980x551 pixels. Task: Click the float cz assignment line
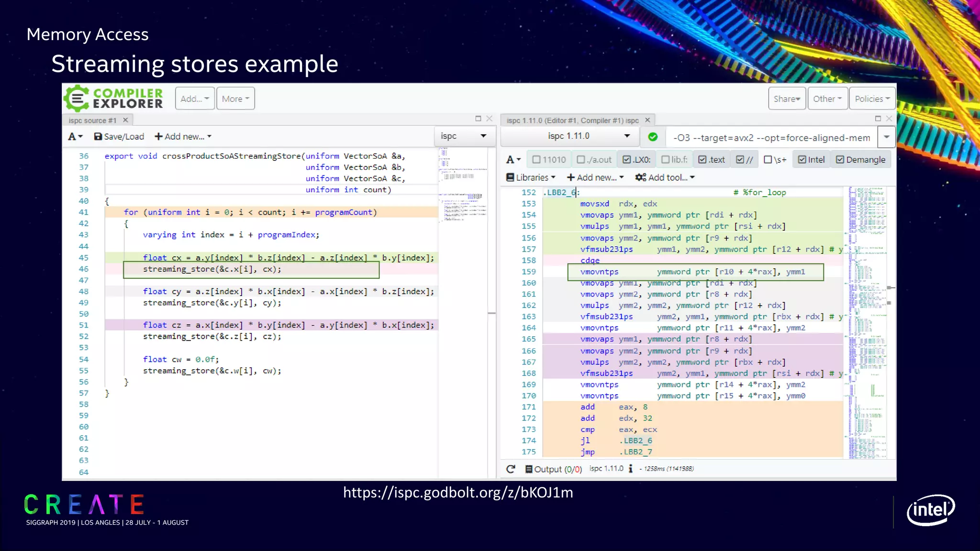pos(288,325)
